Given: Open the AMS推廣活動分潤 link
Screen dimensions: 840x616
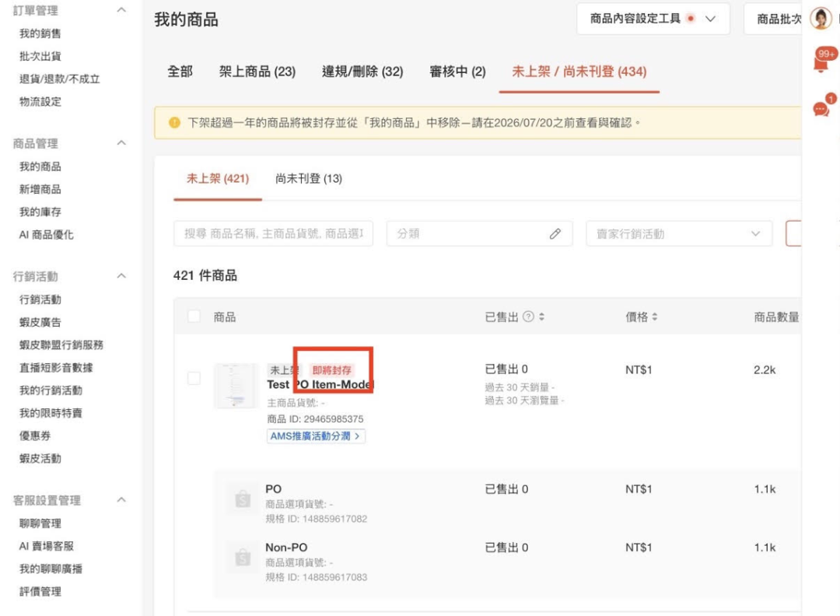Looking at the screenshot, I should tap(316, 436).
